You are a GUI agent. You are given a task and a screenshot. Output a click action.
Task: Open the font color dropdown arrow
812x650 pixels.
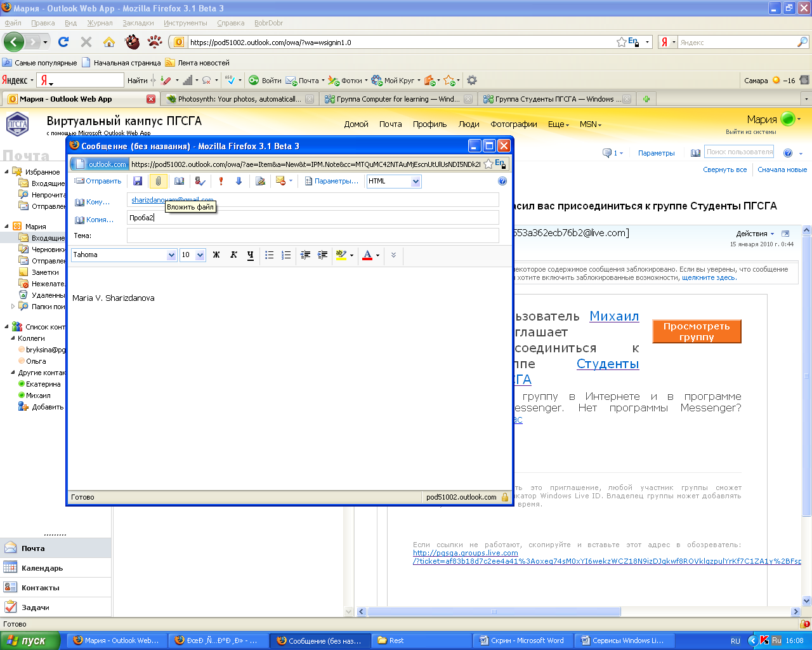[x=377, y=256]
